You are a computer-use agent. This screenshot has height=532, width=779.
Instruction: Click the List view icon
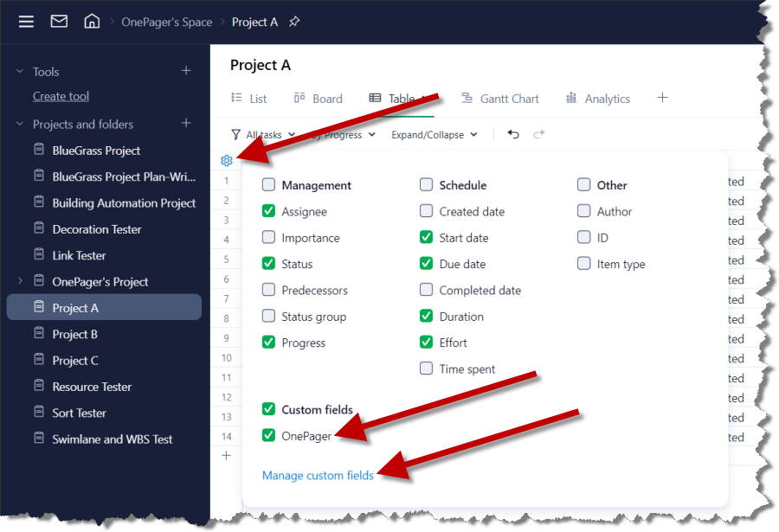tap(236, 98)
